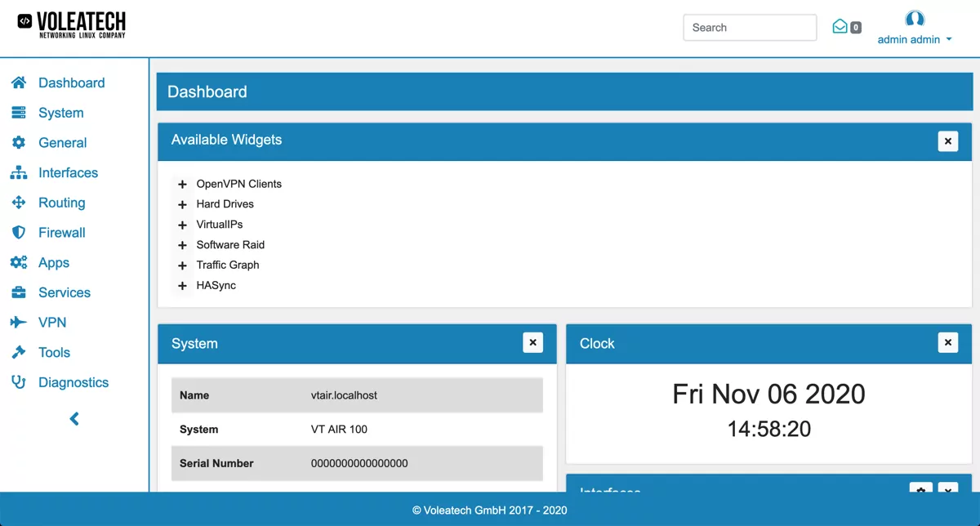Open the Firewall section via the shield icon

[19, 232]
